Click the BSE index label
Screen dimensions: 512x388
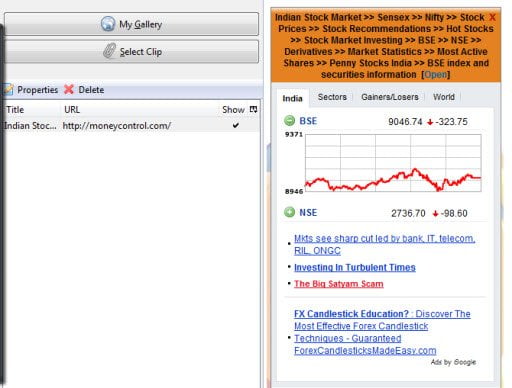click(308, 121)
